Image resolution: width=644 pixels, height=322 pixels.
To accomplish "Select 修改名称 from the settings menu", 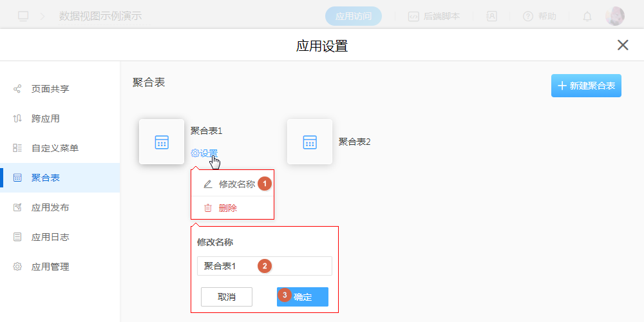I will pos(236,184).
